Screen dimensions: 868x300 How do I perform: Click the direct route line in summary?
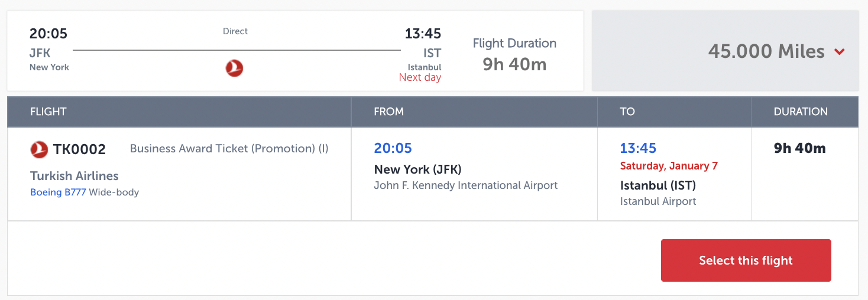237,50
